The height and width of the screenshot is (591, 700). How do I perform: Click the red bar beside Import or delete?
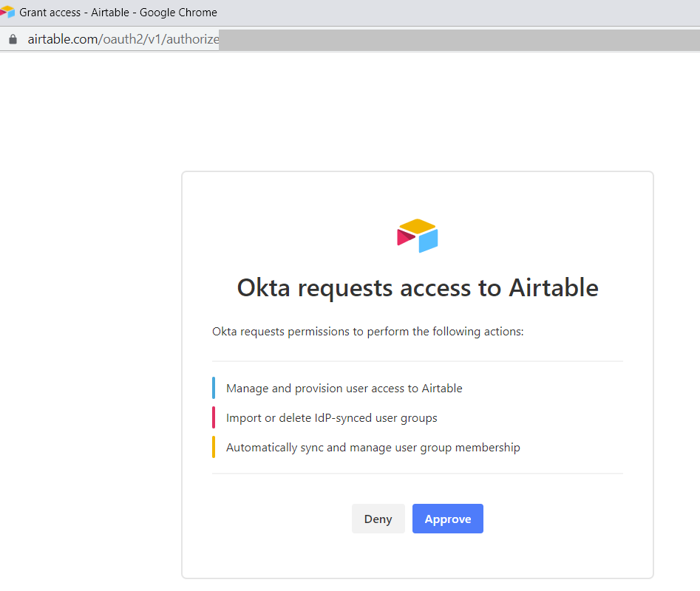(x=214, y=417)
